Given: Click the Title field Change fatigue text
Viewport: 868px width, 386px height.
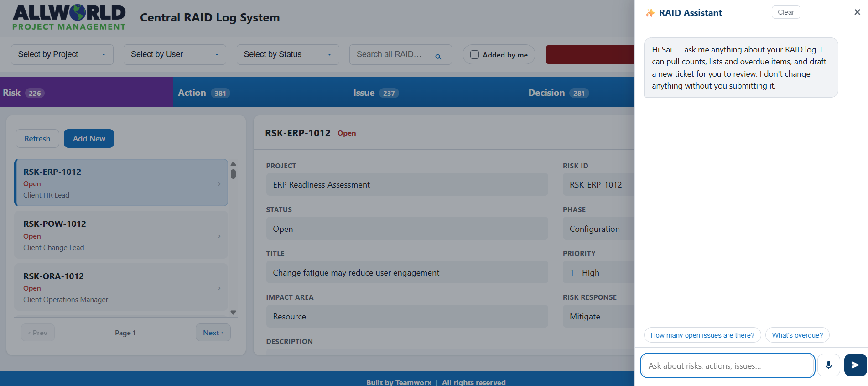Looking at the screenshot, I should [407, 272].
